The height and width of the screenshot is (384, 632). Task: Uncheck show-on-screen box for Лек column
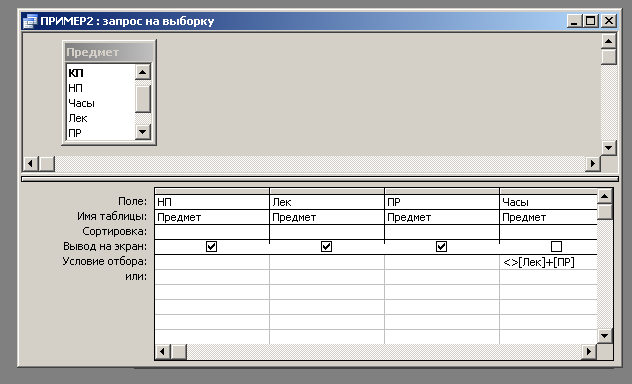click(326, 246)
